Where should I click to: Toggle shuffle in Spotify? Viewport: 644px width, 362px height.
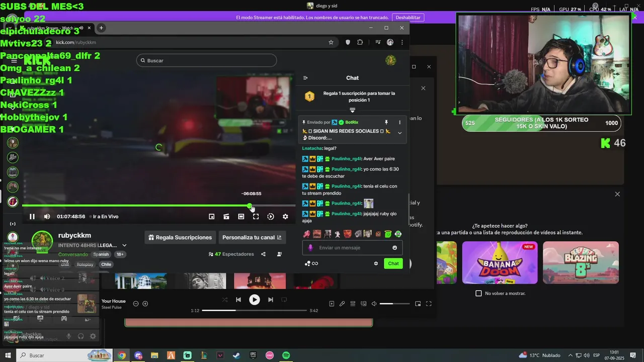(225, 300)
